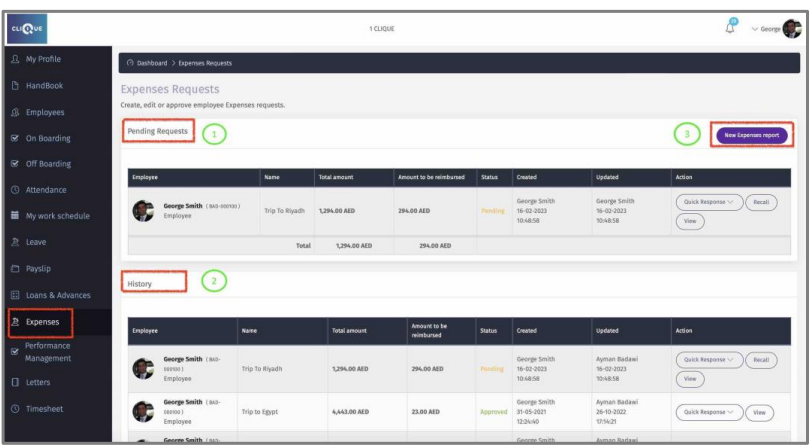This screenshot has width=811, height=448.
Task: Open the Payslip sidebar icon
Action: click(x=15, y=269)
